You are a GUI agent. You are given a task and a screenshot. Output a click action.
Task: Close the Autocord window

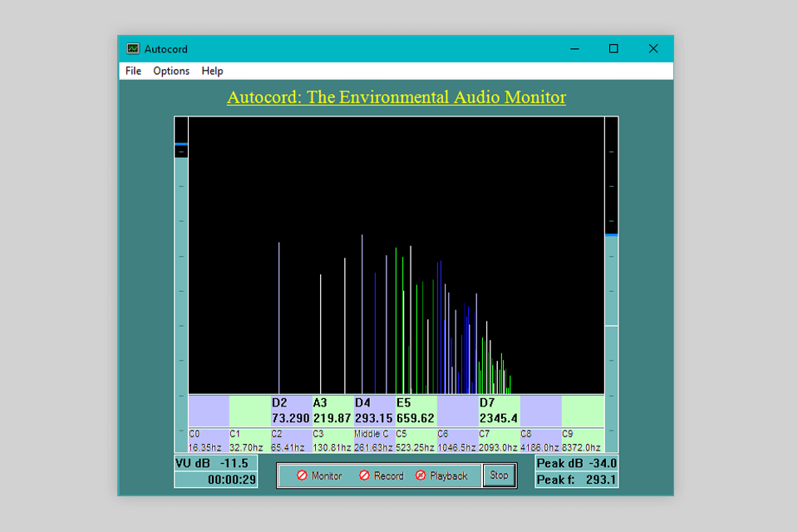click(x=653, y=49)
